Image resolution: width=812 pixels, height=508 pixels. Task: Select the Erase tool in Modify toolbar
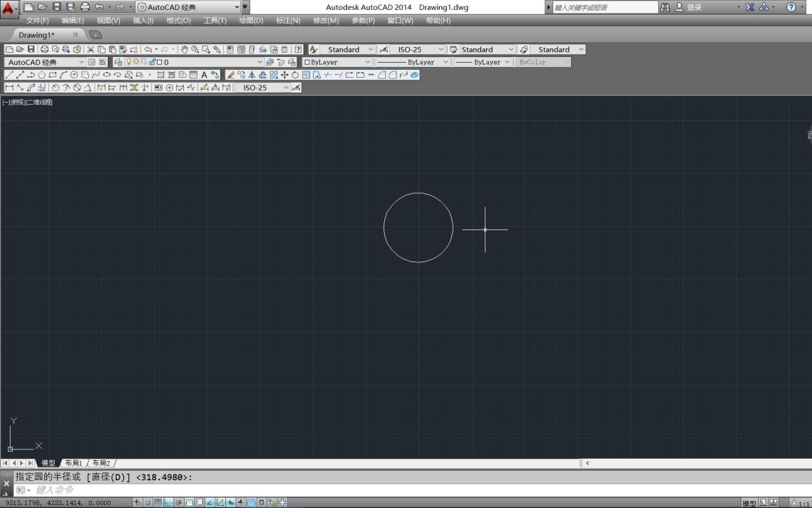click(x=231, y=75)
